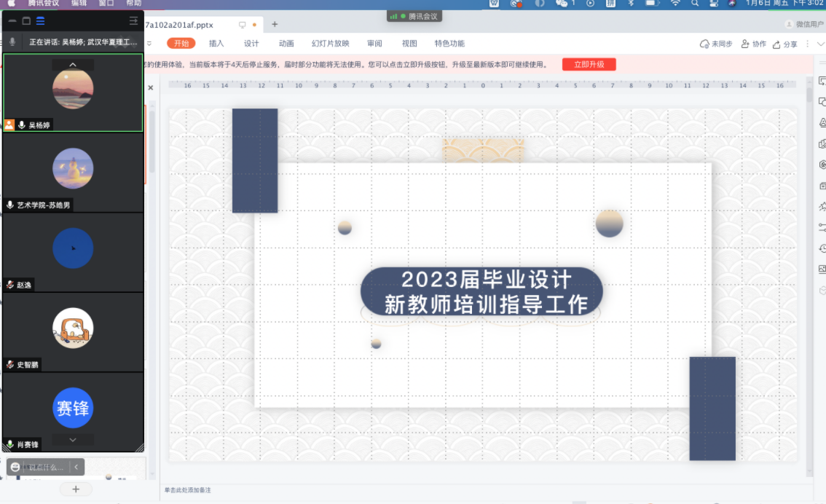Select 苏皓男's participant video tile

73,172
